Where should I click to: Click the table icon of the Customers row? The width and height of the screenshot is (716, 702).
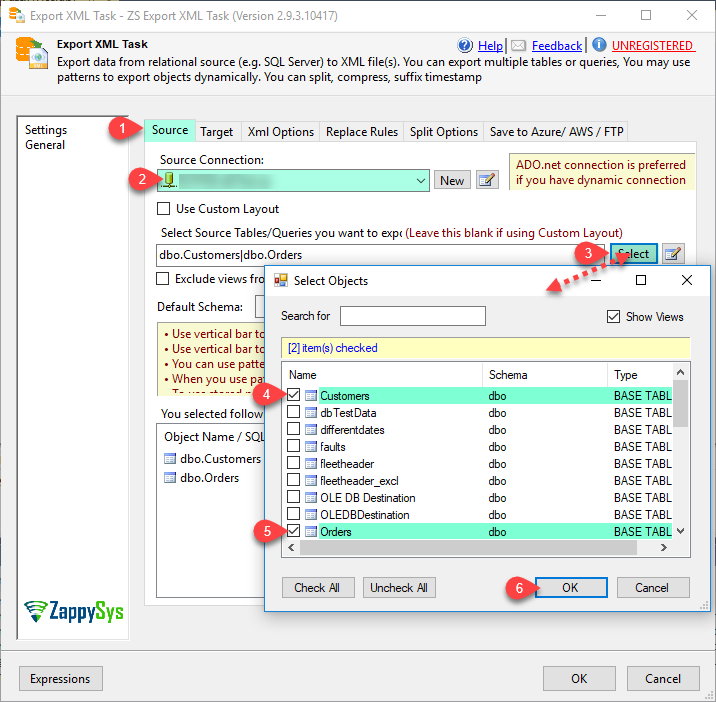pyautogui.click(x=311, y=396)
